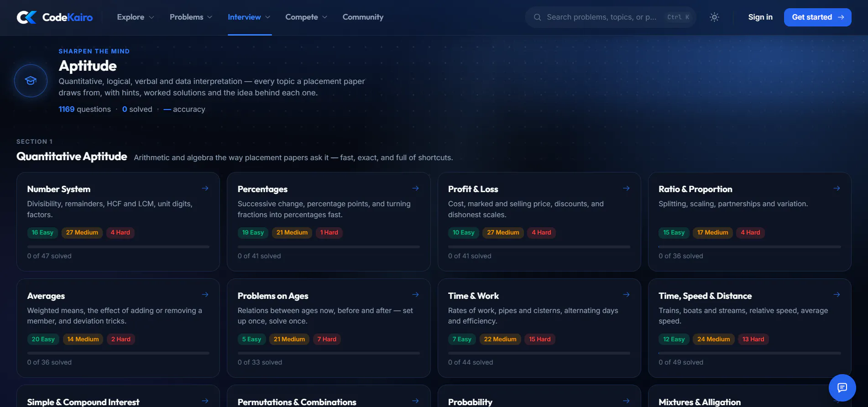Open the Percentages topic title

click(x=262, y=189)
